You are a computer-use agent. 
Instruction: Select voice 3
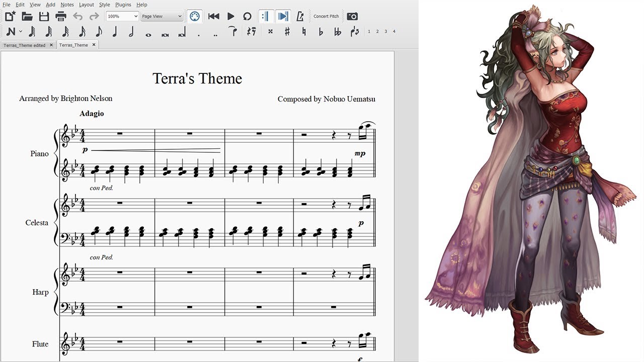(x=386, y=31)
